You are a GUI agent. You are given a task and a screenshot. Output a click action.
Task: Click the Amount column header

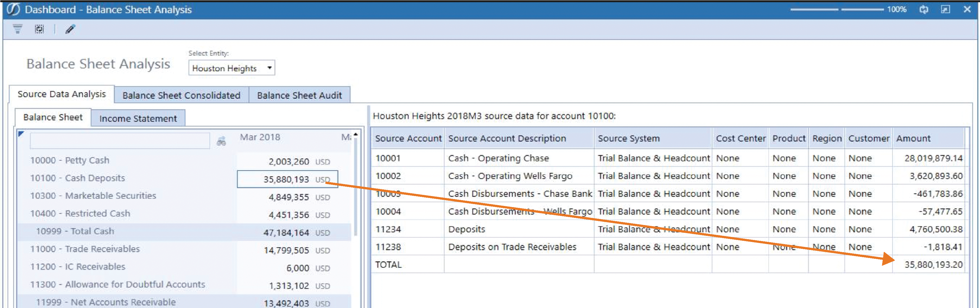[x=928, y=138]
